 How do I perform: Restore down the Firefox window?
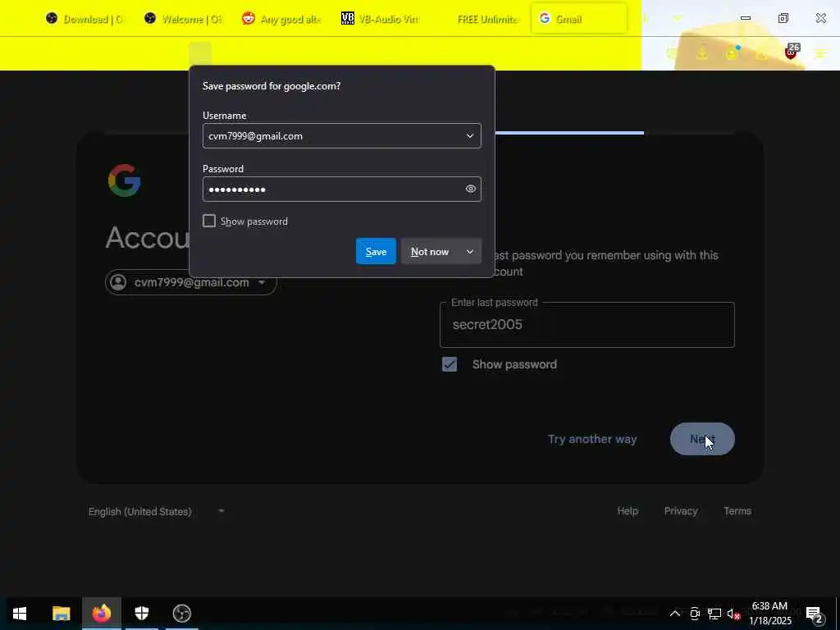(x=783, y=18)
